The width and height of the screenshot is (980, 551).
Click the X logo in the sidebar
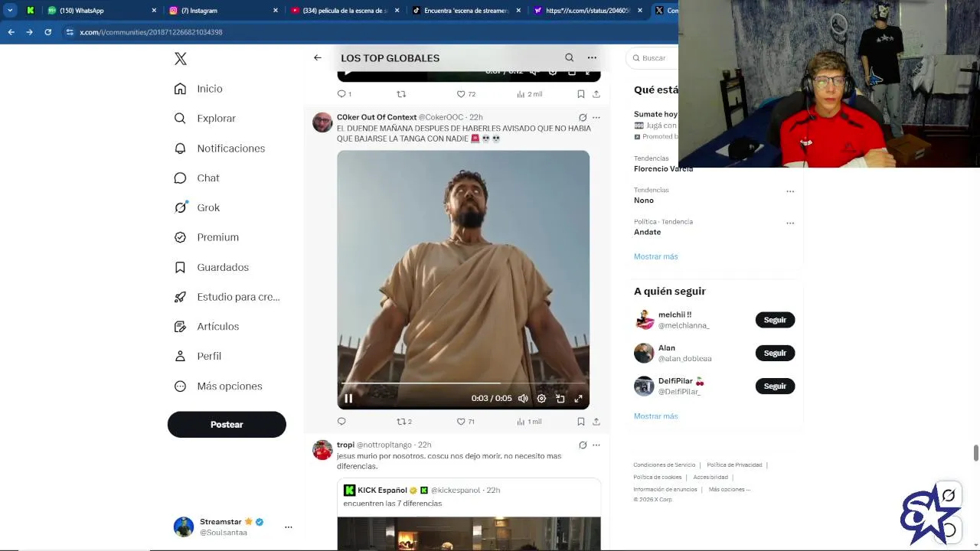point(181,59)
